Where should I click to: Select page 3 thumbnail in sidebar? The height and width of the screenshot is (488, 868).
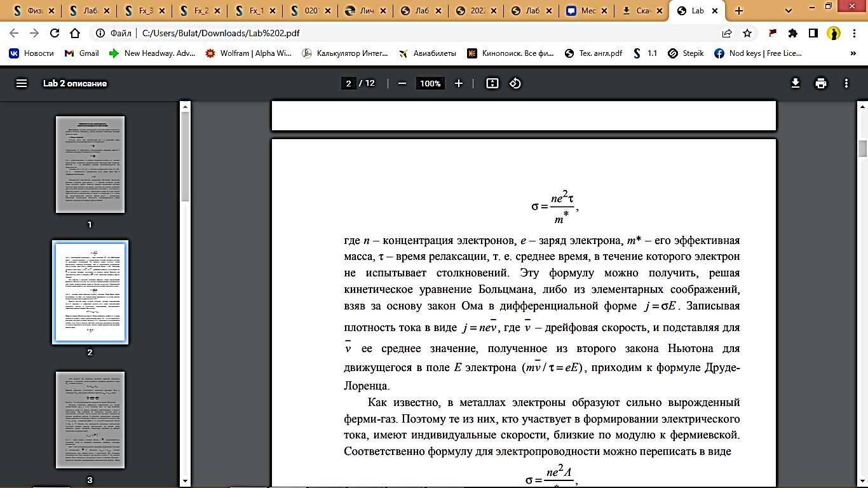click(x=90, y=420)
